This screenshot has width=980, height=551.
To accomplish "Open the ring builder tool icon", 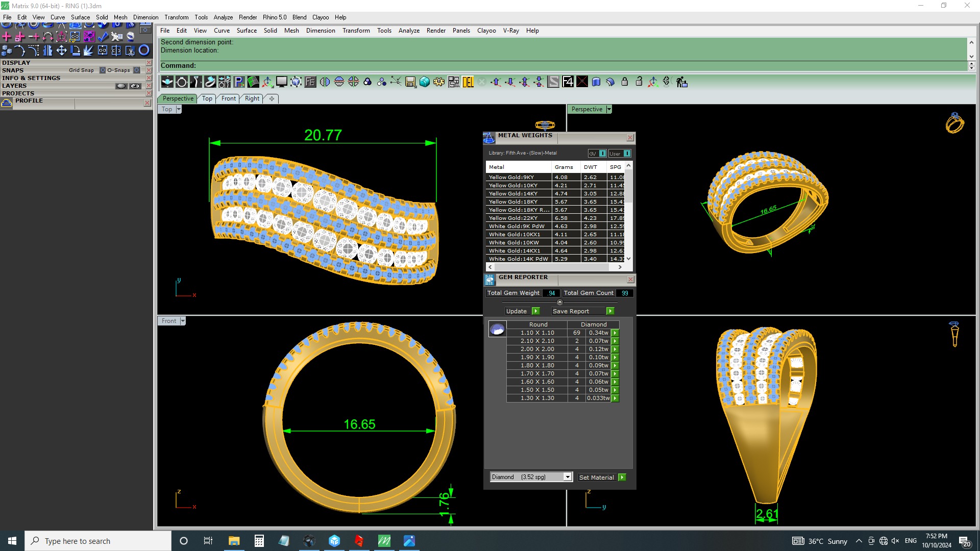I will pyautogui.click(x=181, y=82).
